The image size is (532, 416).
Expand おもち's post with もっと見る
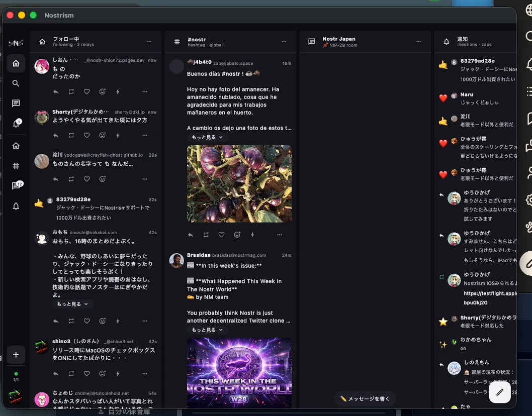72,304
